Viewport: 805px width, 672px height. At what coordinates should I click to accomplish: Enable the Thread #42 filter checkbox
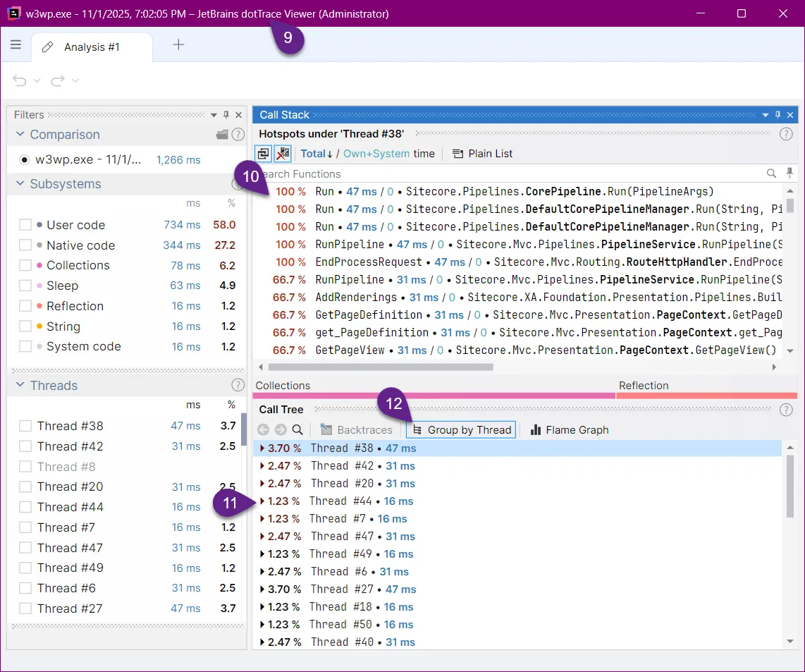(x=25, y=446)
